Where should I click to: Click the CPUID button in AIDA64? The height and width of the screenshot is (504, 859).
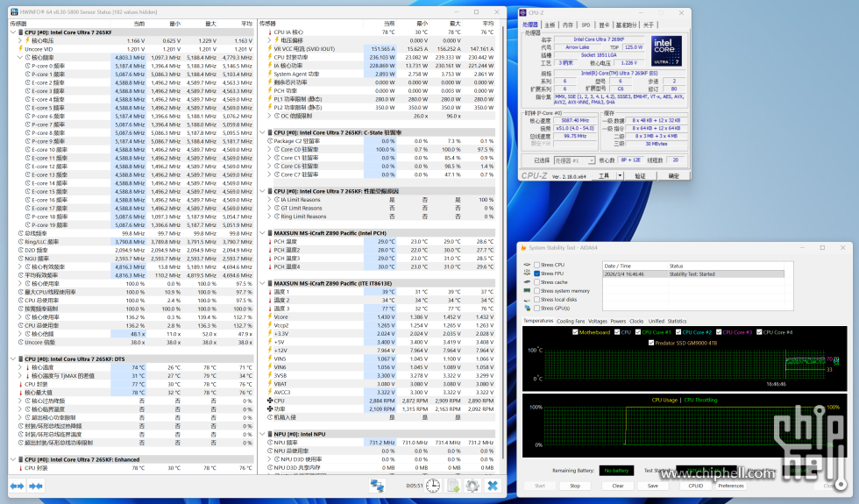click(x=695, y=485)
